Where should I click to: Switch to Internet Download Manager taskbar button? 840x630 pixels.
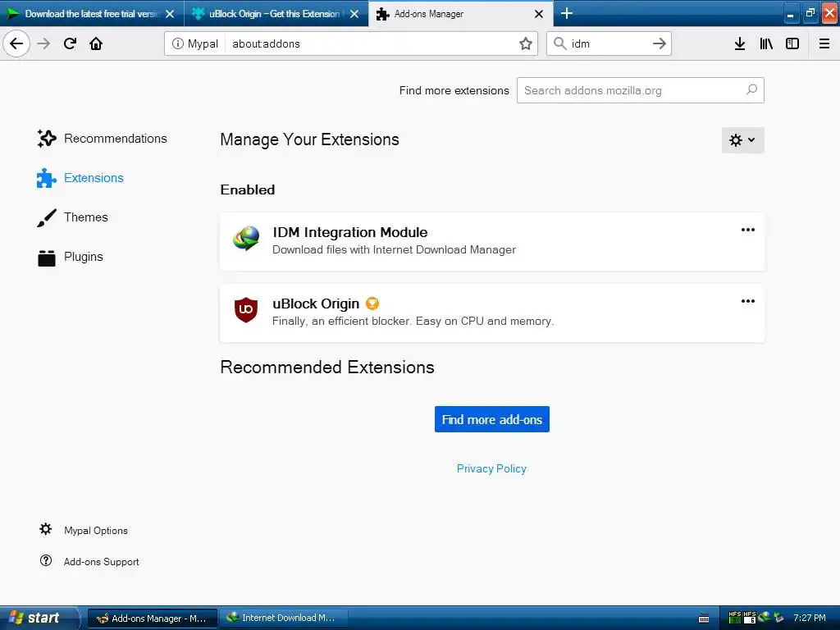pyautogui.click(x=283, y=619)
